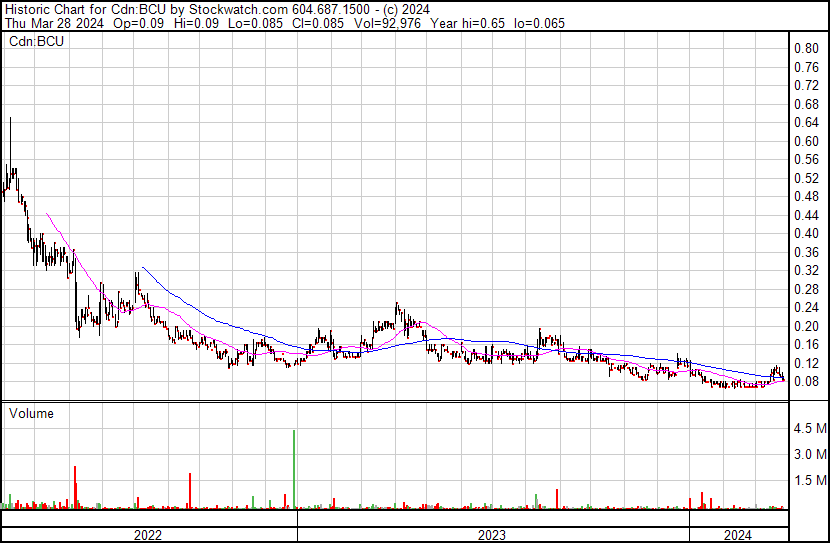Click the 0.80 price axis label
The width and height of the screenshot is (830, 543).
pyautogui.click(x=806, y=48)
